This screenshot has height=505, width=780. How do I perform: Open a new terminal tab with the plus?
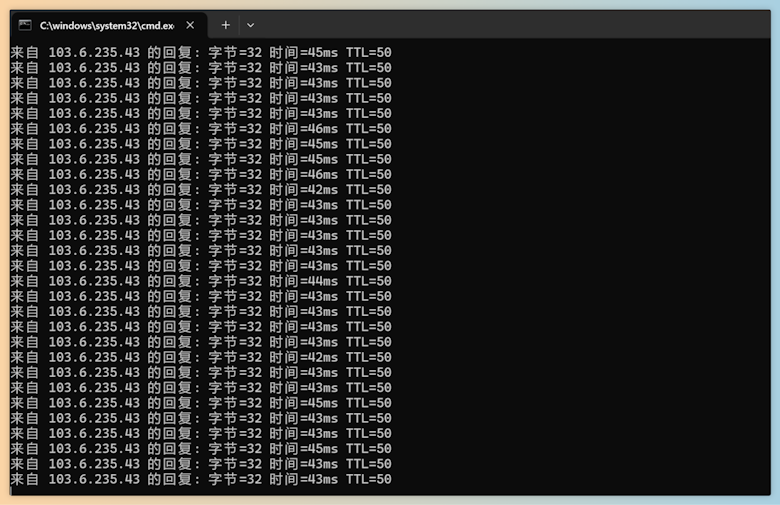click(x=225, y=25)
